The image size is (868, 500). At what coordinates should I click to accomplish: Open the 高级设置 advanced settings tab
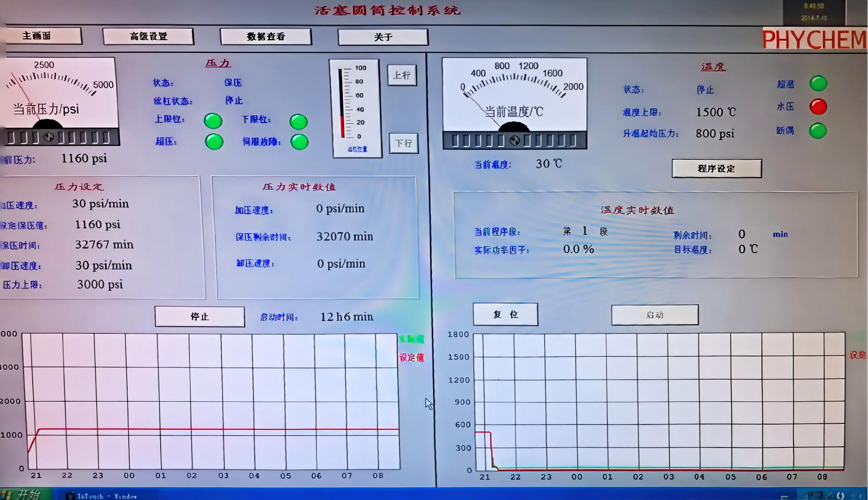[148, 36]
